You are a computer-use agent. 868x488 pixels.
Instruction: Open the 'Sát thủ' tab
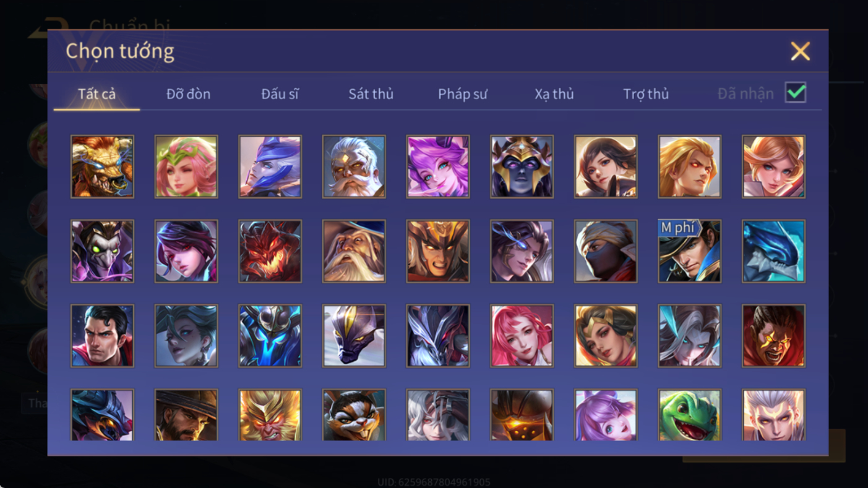coord(371,94)
